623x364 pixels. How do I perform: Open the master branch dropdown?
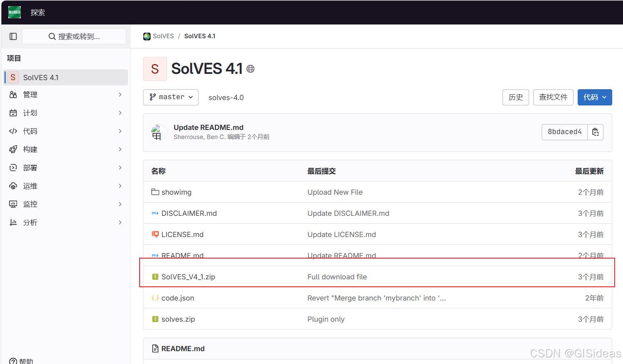[x=171, y=97]
